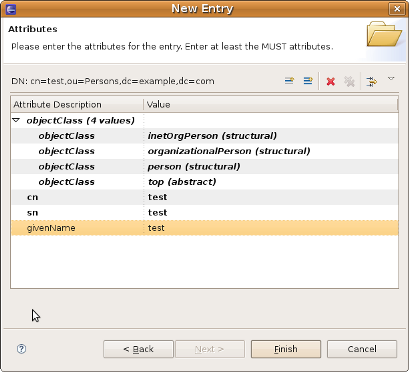Collapse the objectClass (4 values) node
Screen dimensions: 409x372
coord(16,120)
